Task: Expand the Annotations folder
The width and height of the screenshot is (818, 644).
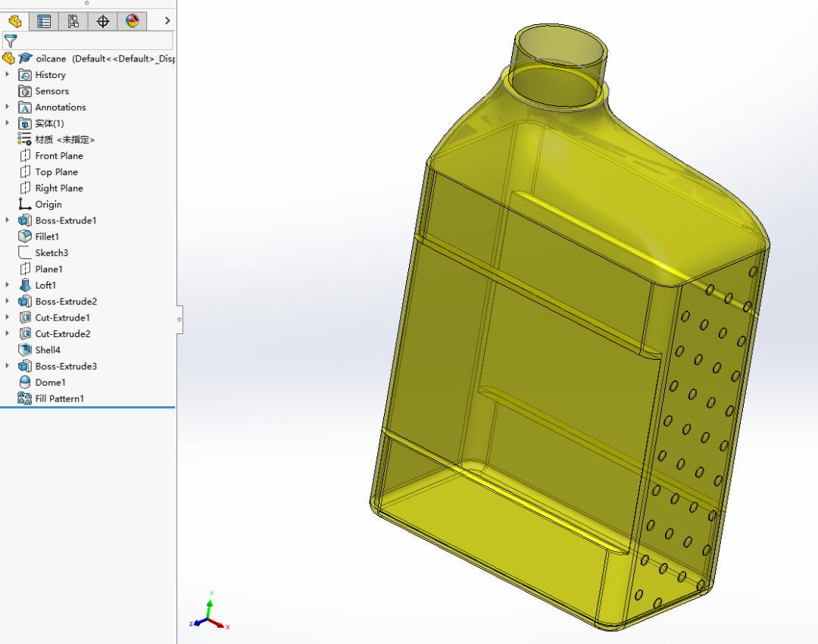Action: click(8, 107)
